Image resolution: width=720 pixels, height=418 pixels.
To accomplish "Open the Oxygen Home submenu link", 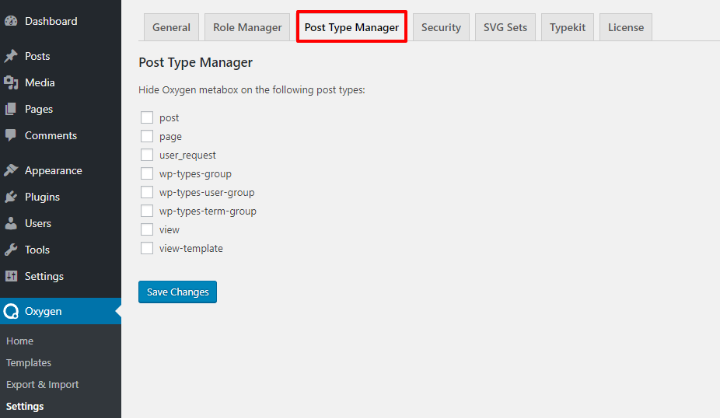I will tap(20, 341).
